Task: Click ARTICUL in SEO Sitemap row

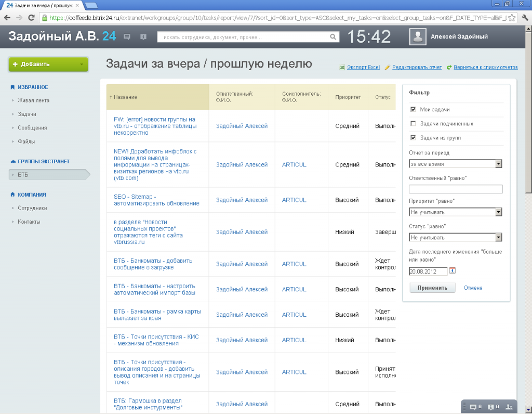Action: [294, 200]
